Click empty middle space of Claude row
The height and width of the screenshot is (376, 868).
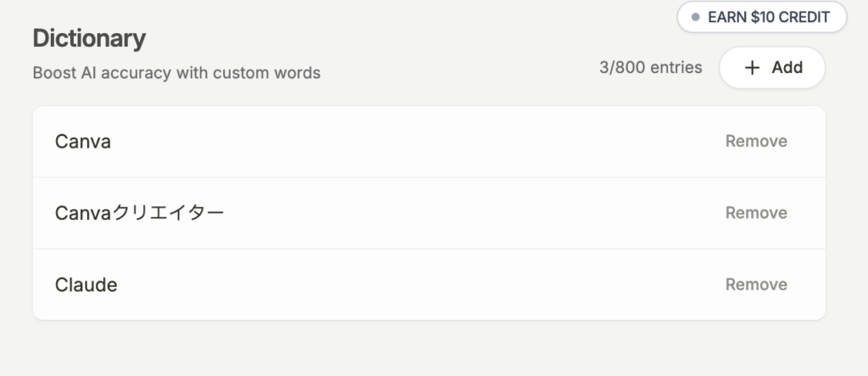407,285
